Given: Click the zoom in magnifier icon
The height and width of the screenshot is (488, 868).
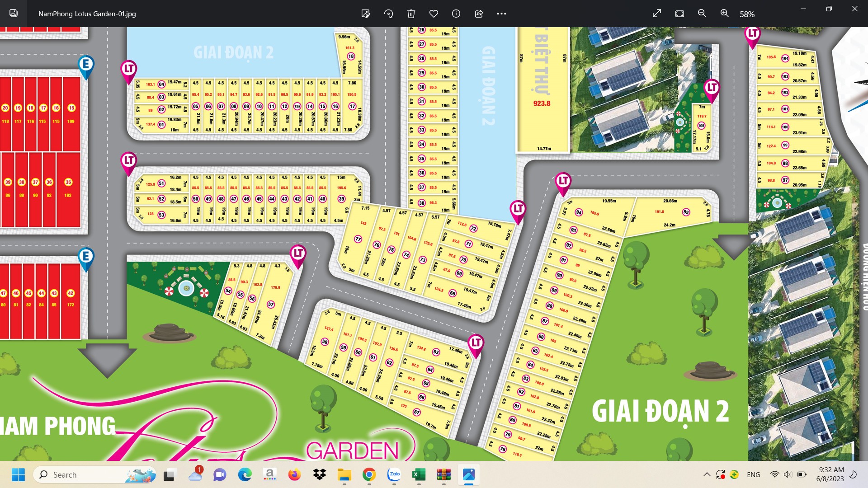Looking at the screenshot, I should 723,13.
